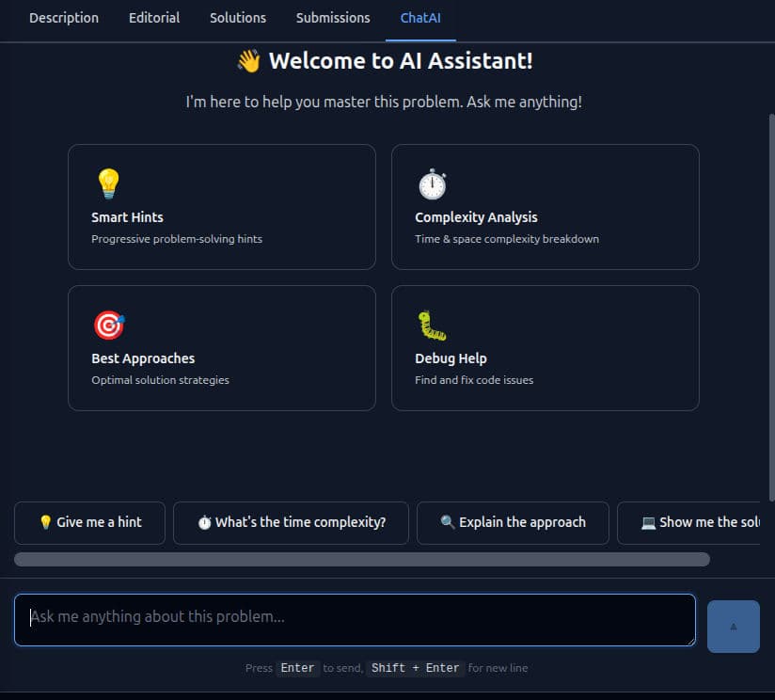
Task: Switch to the Solutions tab
Action: click(x=237, y=18)
